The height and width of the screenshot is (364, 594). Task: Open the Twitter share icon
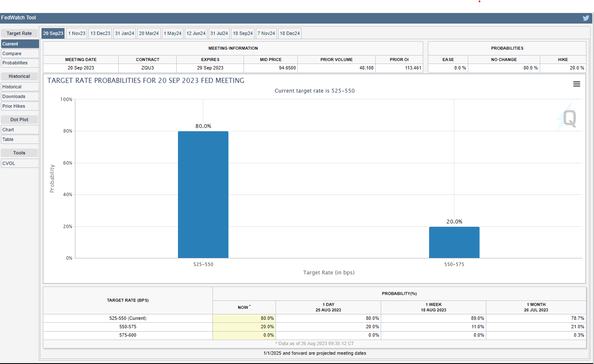click(586, 18)
